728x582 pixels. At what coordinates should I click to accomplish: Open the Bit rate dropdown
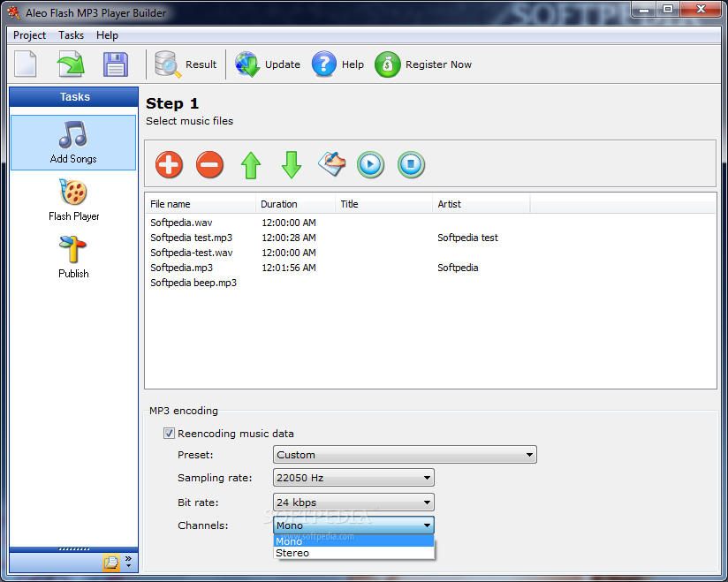353,503
